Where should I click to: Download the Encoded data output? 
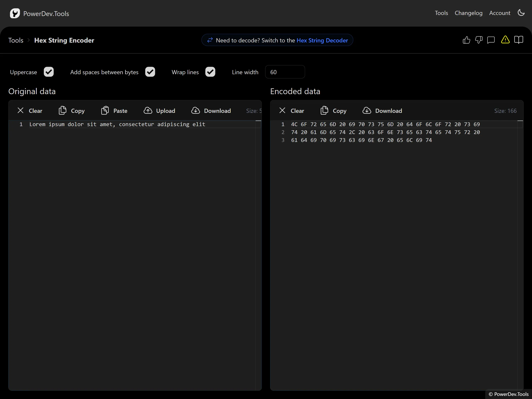click(x=382, y=111)
